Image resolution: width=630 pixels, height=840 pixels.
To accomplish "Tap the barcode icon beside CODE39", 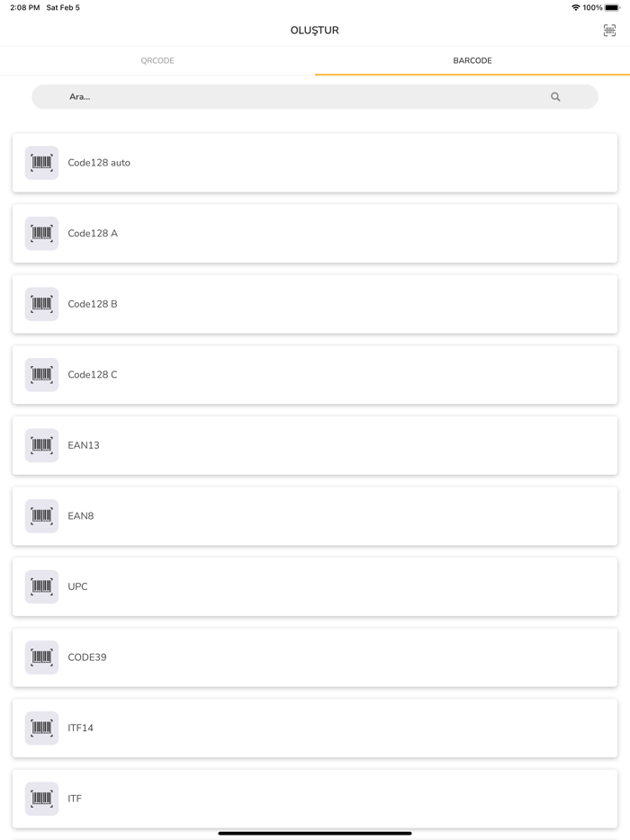I will [x=41, y=657].
